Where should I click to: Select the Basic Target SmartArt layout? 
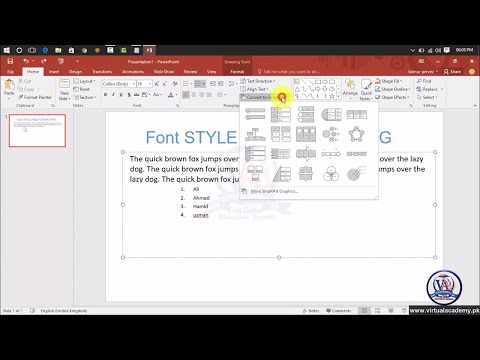356,174
